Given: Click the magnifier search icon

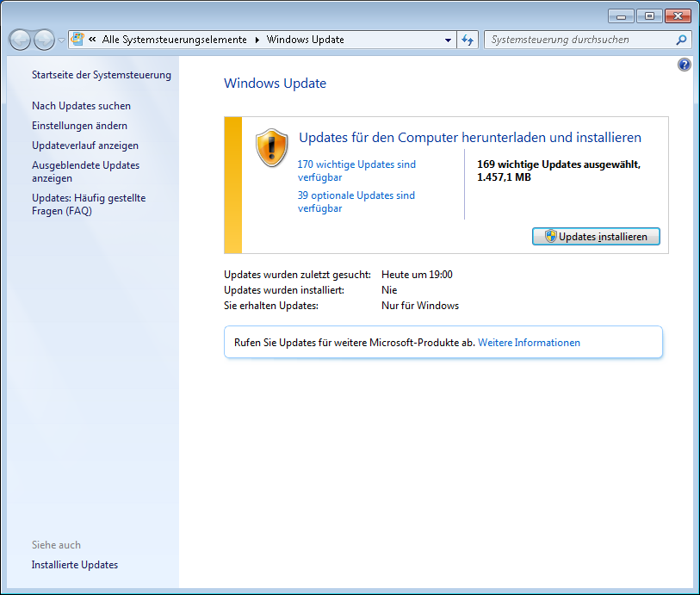Looking at the screenshot, I should point(681,40).
